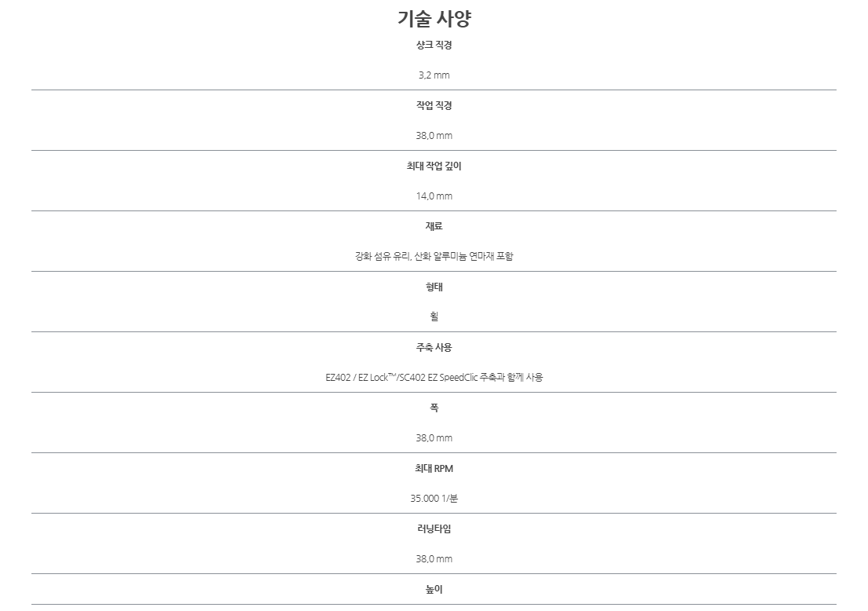Click the 38,0 mm value under 러닝타임
Screen dimensions: 868x611
tap(434, 559)
